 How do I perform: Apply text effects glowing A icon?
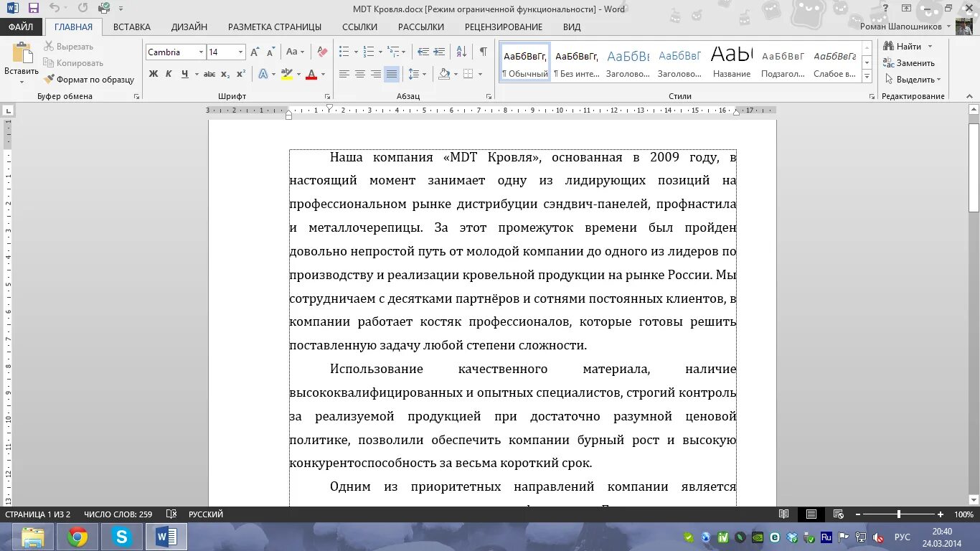coord(263,74)
